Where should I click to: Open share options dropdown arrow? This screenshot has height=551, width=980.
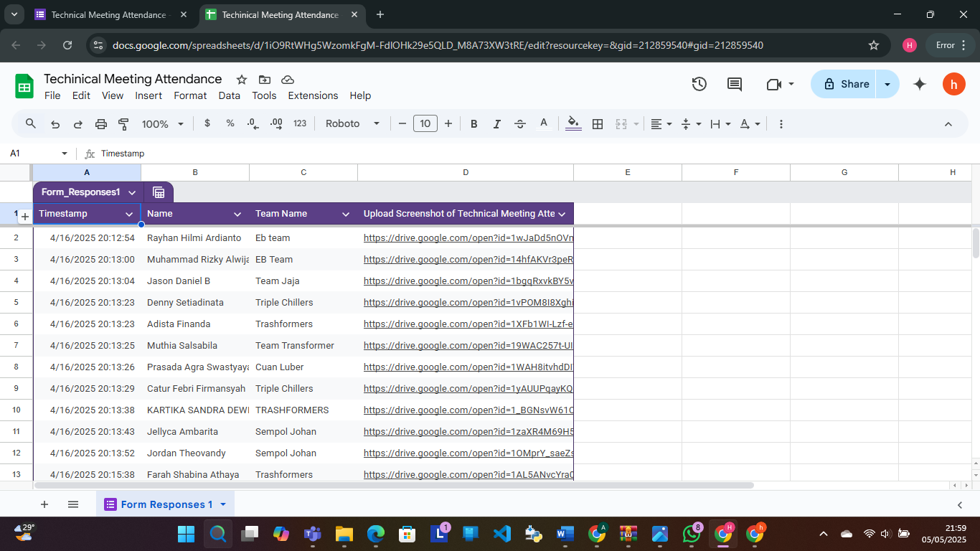click(888, 84)
